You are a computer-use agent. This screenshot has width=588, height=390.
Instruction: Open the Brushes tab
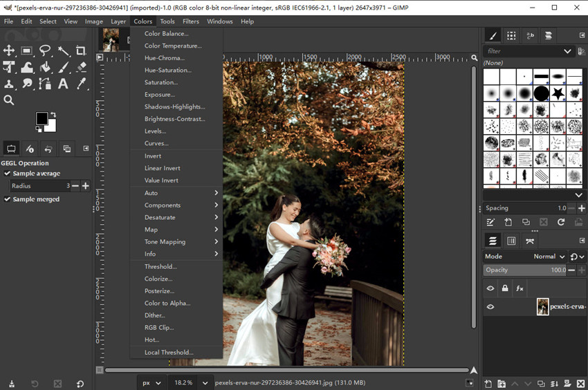tap(493, 36)
